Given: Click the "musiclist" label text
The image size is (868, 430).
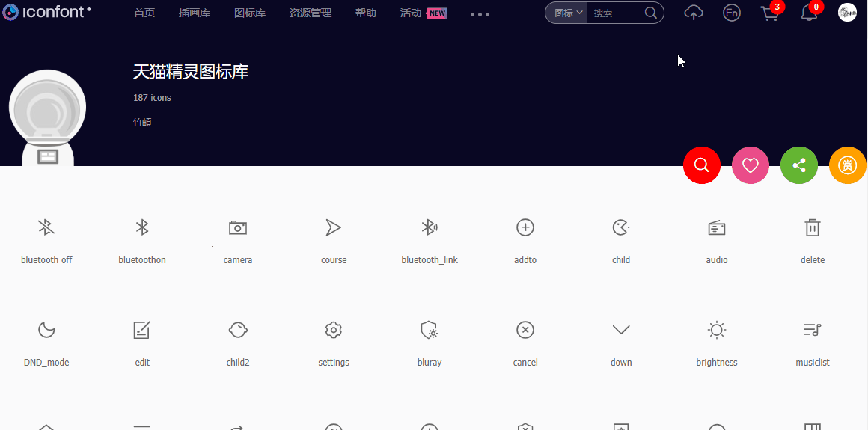Looking at the screenshot, I should click(x=813, y=363).
